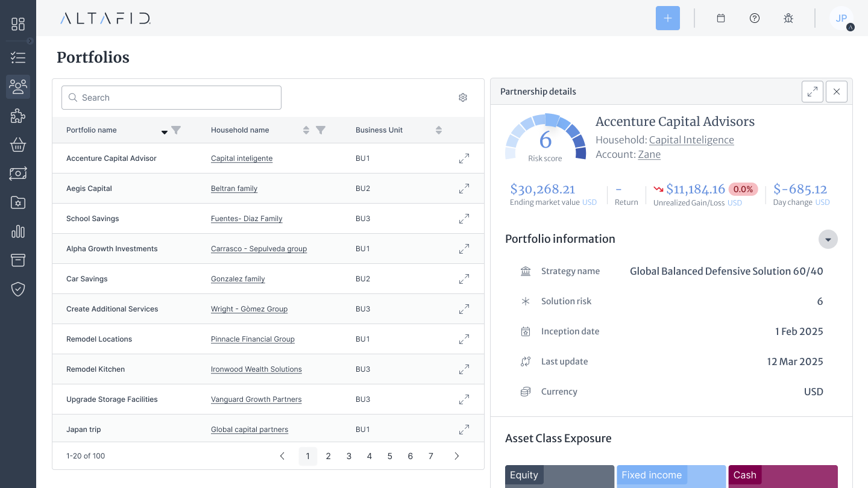Open the help question mark icon
This screenshot has width=868, height=488.
click(x=755, y=18)
